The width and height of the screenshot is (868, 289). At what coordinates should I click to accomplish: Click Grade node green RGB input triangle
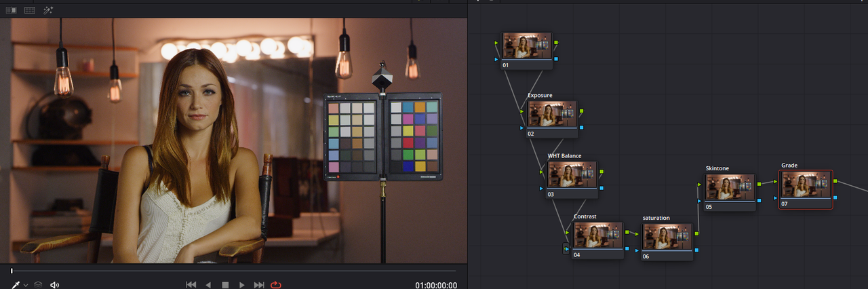tap(776, 181)
